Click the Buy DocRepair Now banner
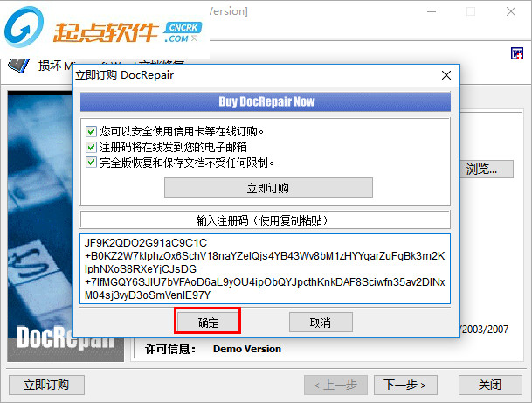The height and width of the screenshot is (403, 532). point(266,101)
